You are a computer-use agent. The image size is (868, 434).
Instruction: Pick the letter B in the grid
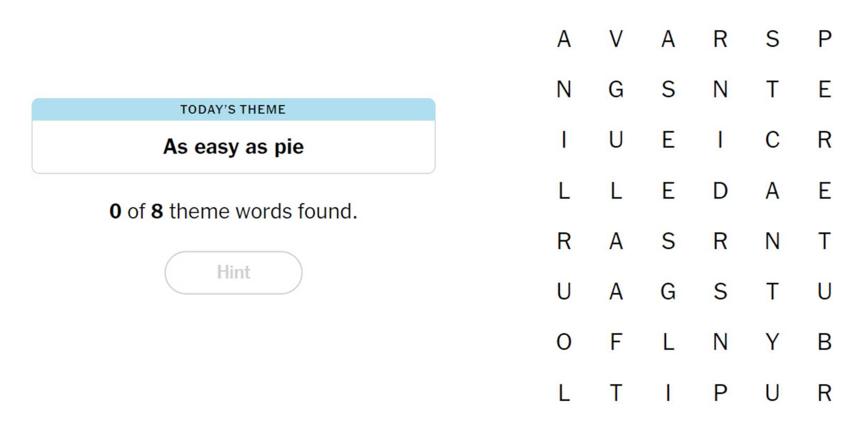(x=824, y=342)
